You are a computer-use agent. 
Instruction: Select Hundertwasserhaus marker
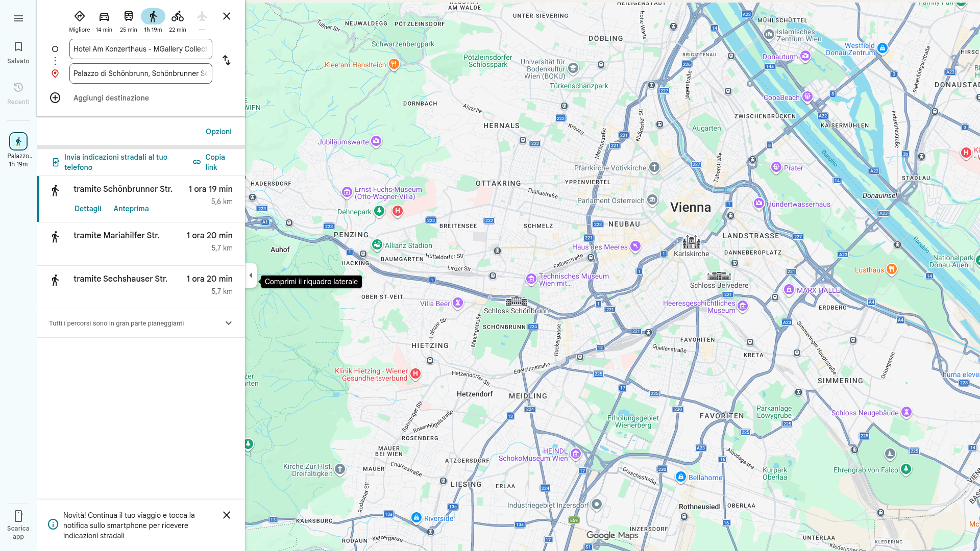click(759, 204)
